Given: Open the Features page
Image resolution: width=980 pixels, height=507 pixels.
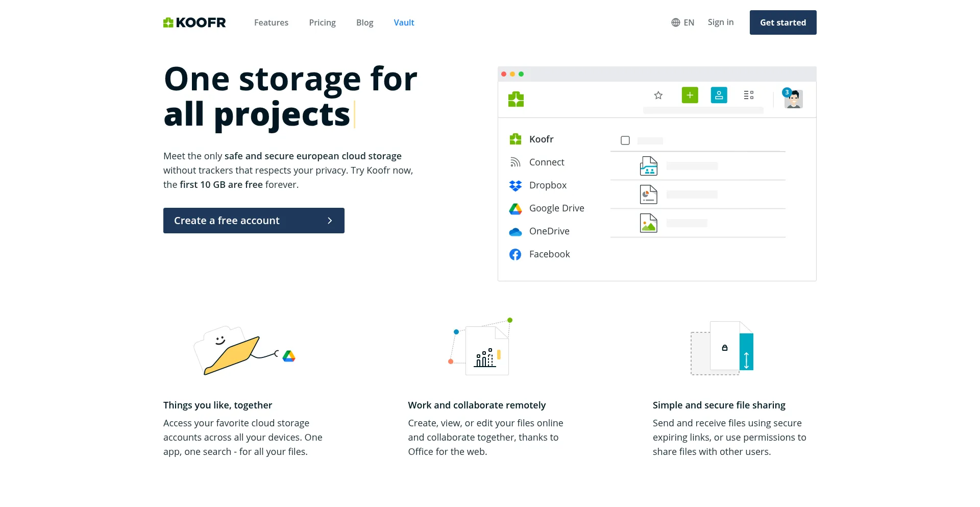Looking at the screenshot, I should pos(271,22).
